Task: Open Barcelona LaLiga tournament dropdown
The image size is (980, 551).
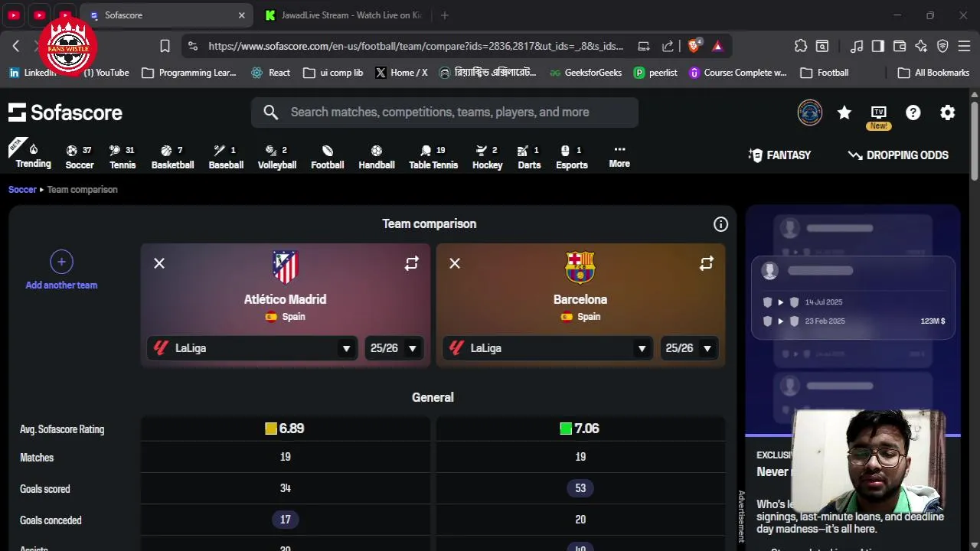Action: pos(547,348)
